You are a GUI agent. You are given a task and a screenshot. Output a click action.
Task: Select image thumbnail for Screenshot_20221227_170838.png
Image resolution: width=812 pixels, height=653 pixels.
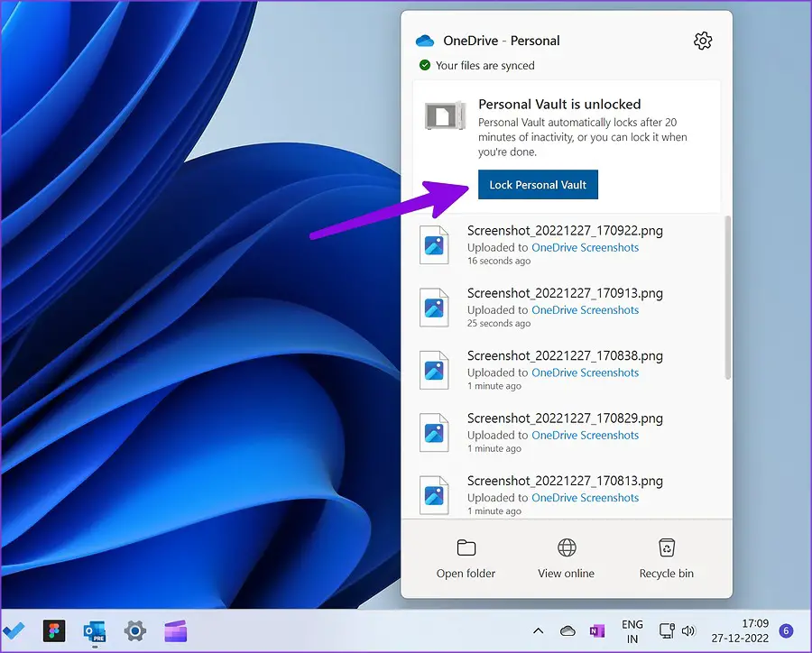434,371
